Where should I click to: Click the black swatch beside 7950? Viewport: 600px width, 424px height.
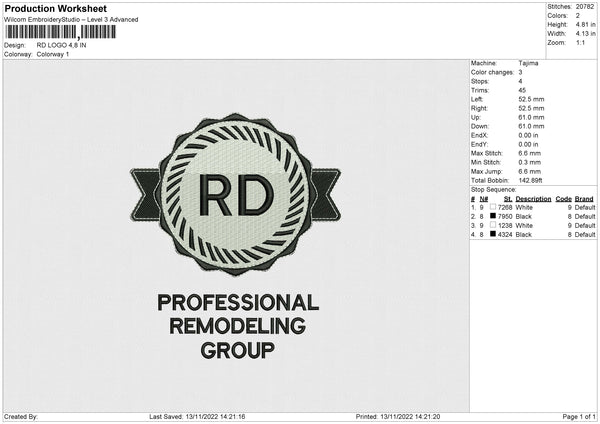click(493, 216)
